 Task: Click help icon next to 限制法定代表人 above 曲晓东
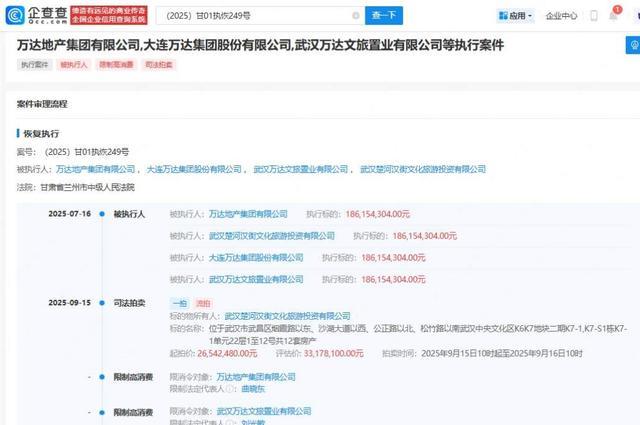[231, 389]
